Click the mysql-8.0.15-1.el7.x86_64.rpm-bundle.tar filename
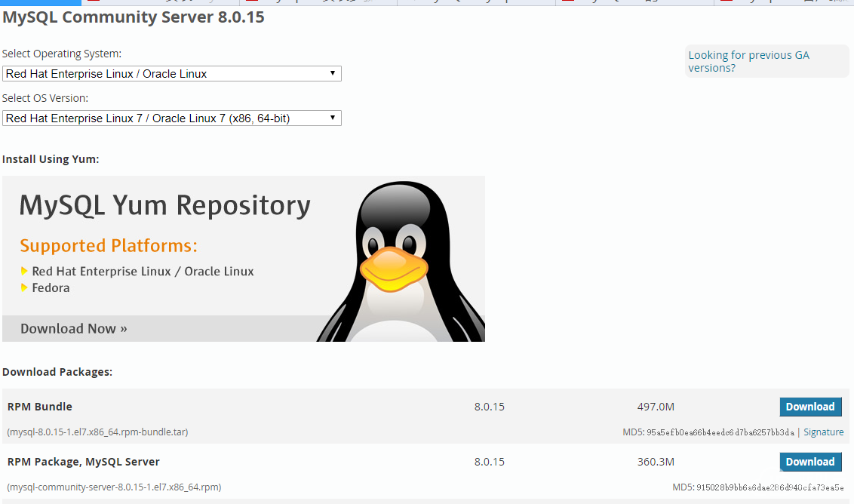 click(97, 432)
